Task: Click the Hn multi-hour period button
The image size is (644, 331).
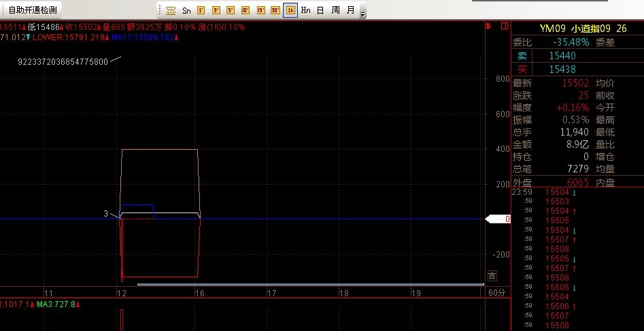Action: click(x=305, y=10)
